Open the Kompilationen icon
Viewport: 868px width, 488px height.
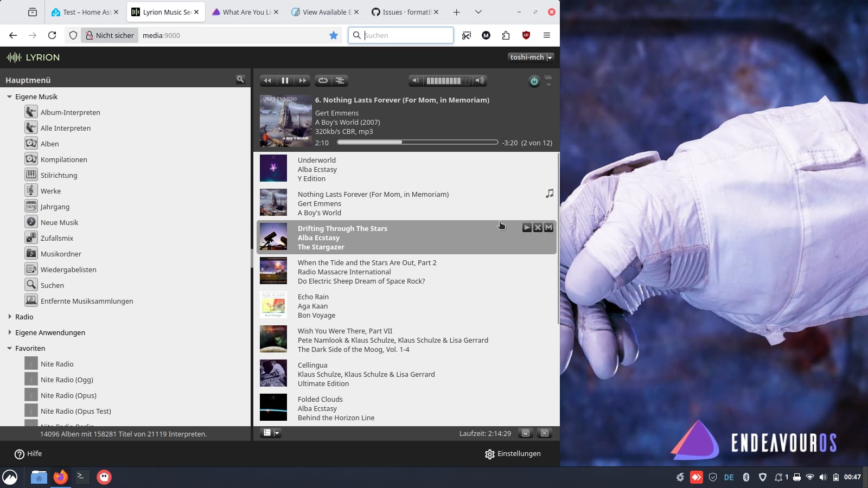tap(31, 159)
